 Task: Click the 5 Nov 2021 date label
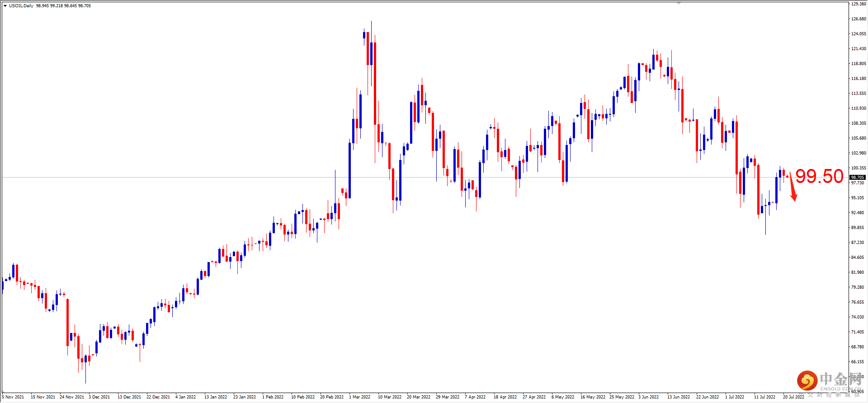(x=13, y=397)
